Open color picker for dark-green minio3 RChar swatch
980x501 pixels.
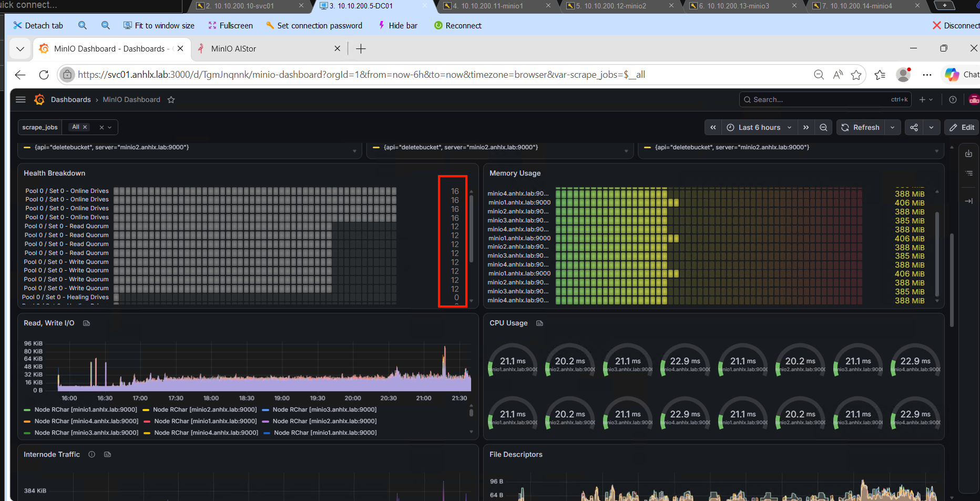(27, 433)
